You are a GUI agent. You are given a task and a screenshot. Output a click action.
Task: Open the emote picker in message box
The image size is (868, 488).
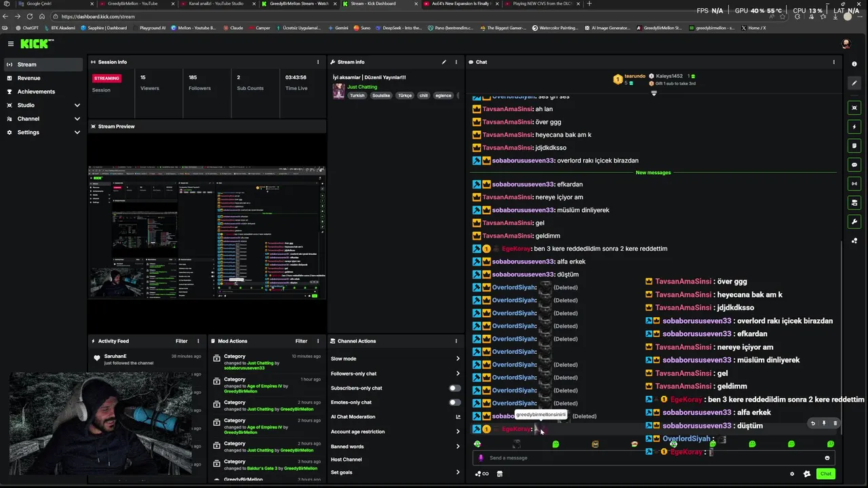pos(827,457)
